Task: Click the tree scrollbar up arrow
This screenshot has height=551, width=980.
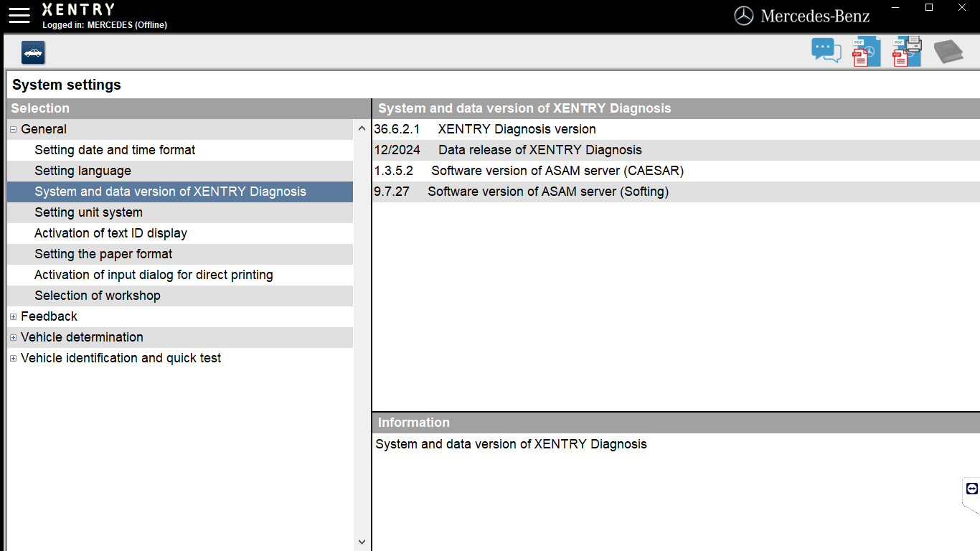Action: (x=362, y=129)
